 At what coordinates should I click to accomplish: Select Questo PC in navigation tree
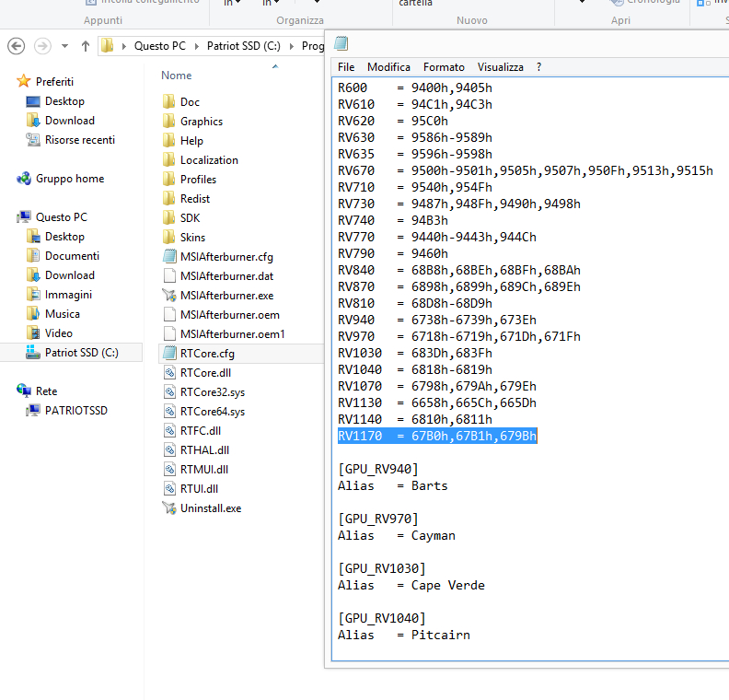point(61,217)
